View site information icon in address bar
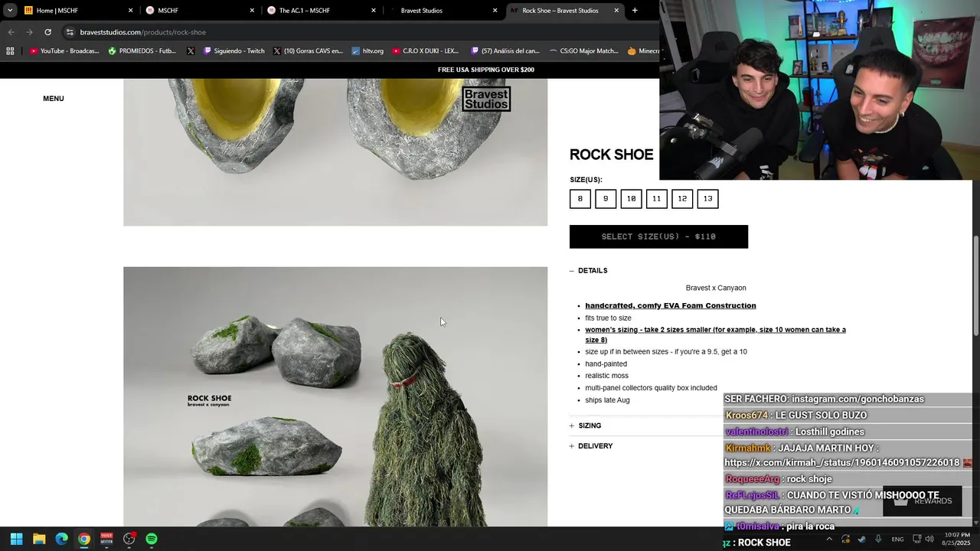Viewport: 980px width, 551px height. (70, 32)
